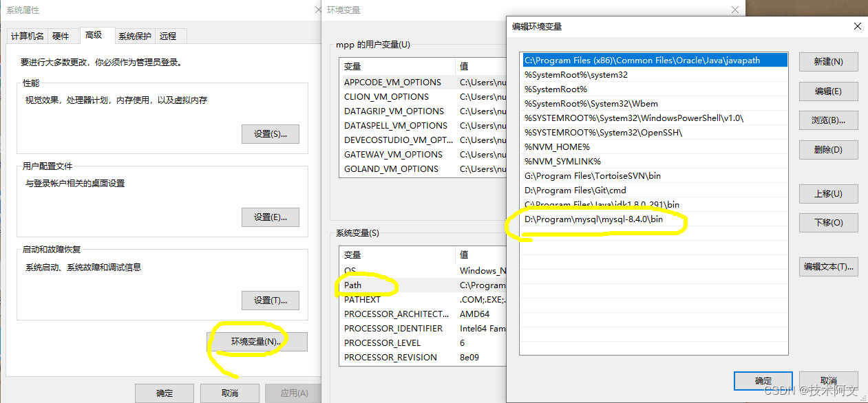
Task: Select PROCESSOR_ARCHITECT... system variable
Action: pyautogui.click(x=423, y=314)
